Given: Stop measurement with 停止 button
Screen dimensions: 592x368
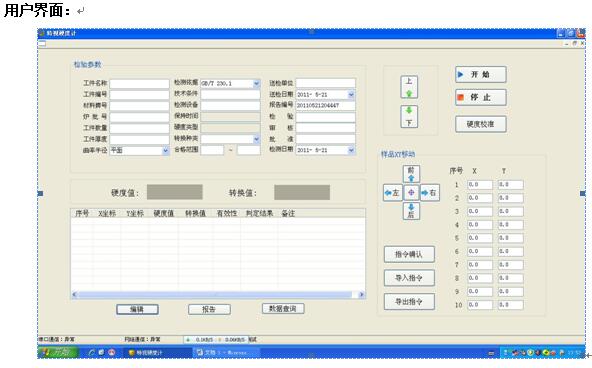Looking at the screenshot, I should tap(481, 97).
